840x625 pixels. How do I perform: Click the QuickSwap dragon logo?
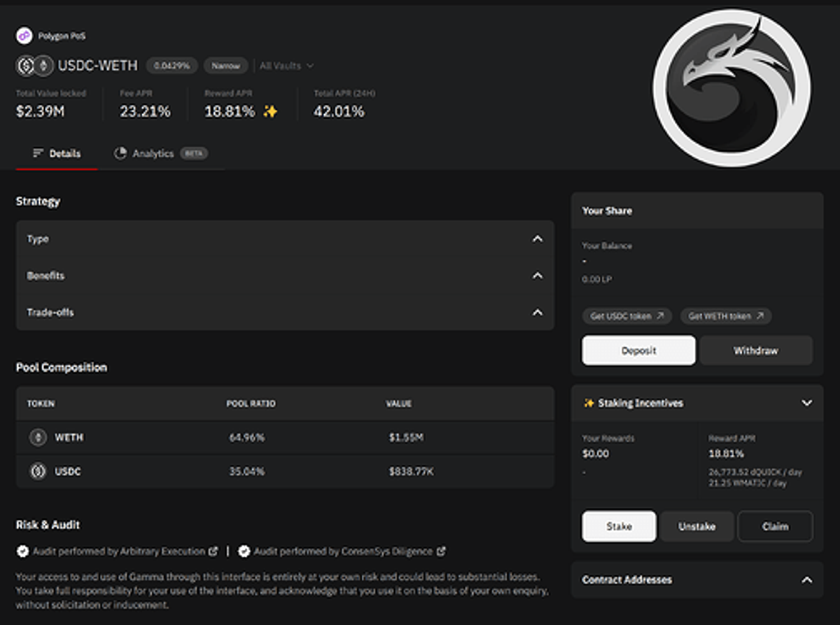coord(731,88)
